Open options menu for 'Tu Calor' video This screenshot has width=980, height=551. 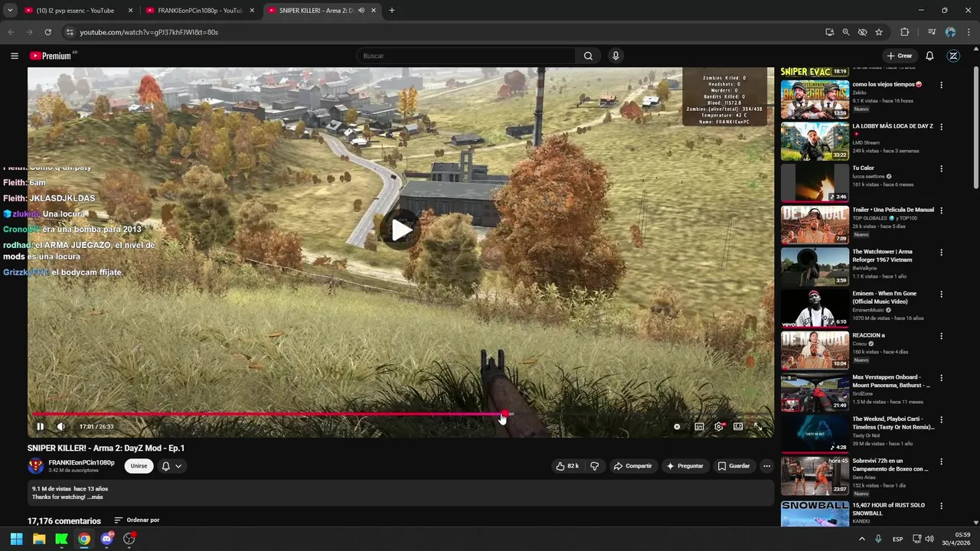(941, 168)
